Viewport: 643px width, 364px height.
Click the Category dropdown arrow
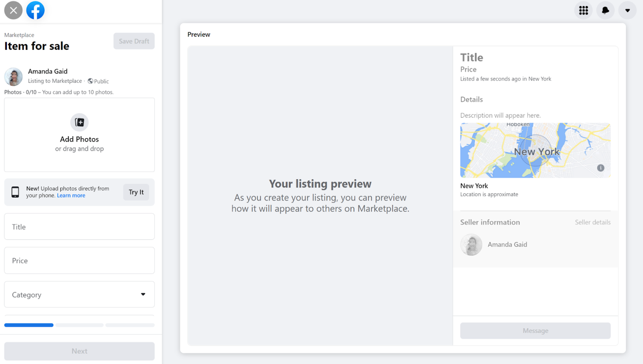pos(143,294)
